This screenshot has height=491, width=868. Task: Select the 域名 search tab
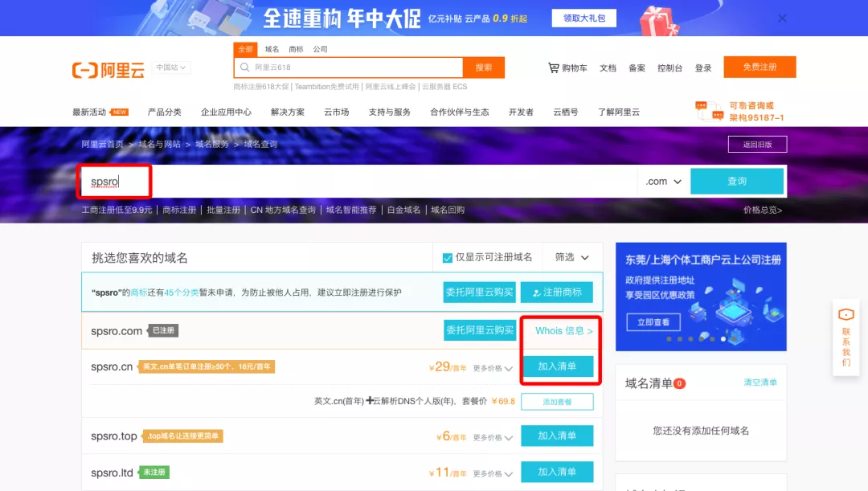(x=272, y=49)
